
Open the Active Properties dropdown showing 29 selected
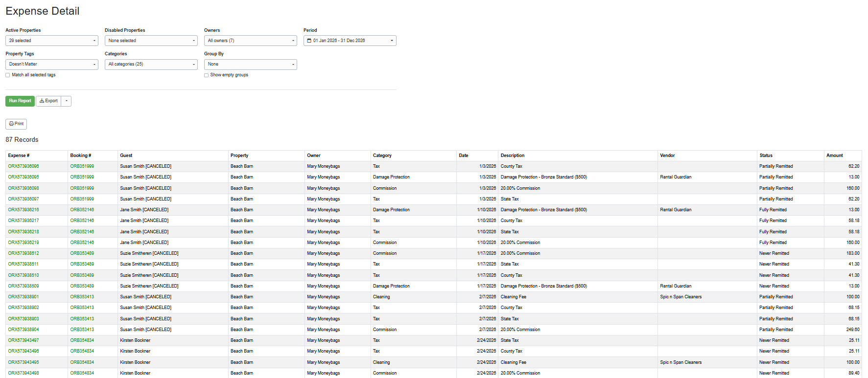[52, 41]
